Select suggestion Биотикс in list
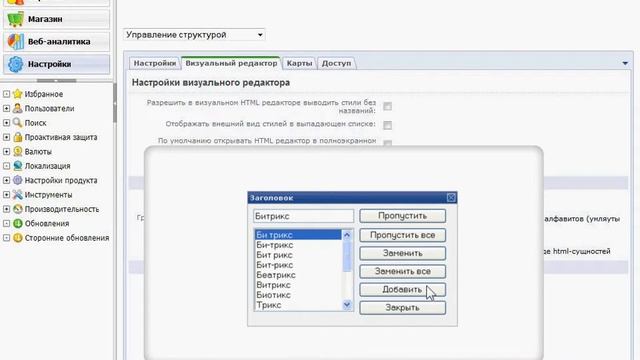The height and width of the screenshot is (360, 640). (x=298, y=295)
